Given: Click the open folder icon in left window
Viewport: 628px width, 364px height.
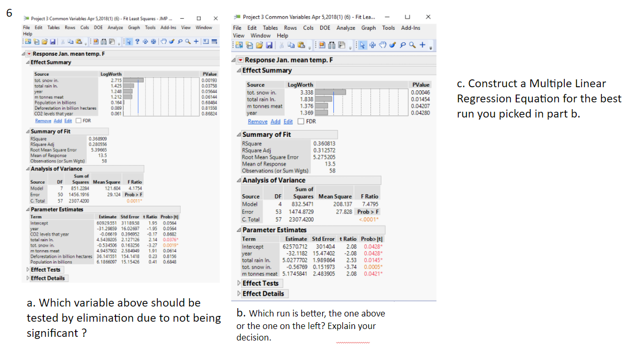Looking at the screenshot, I should tap(44, 42).
